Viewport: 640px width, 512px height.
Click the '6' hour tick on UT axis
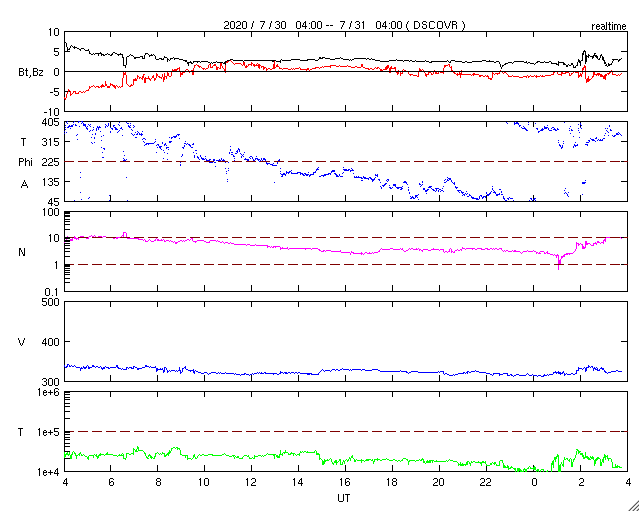click(x=111, y=483)
